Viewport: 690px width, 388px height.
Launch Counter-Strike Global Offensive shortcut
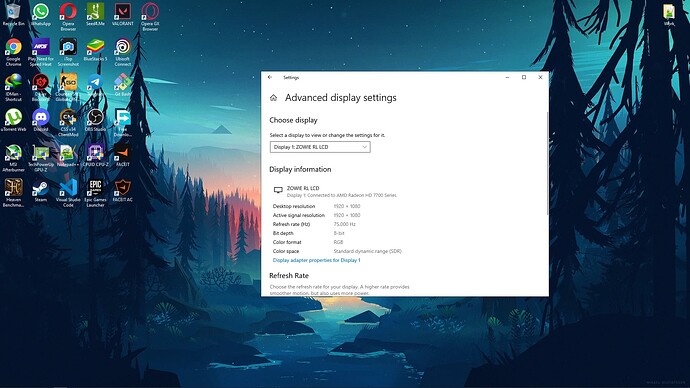coord(68,88)
